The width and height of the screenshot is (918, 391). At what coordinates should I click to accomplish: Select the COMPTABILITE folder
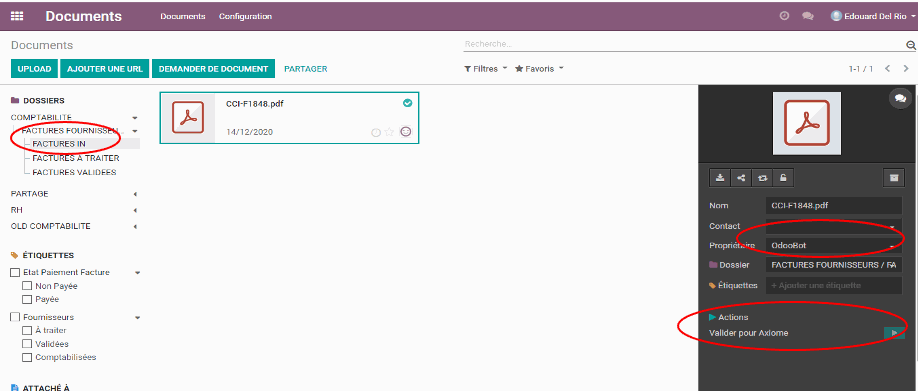point(41,118)
